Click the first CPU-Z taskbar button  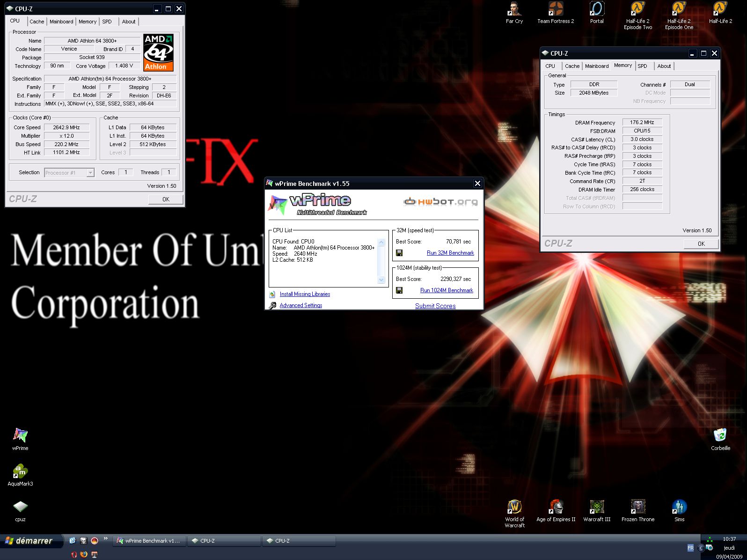(224, 541)
